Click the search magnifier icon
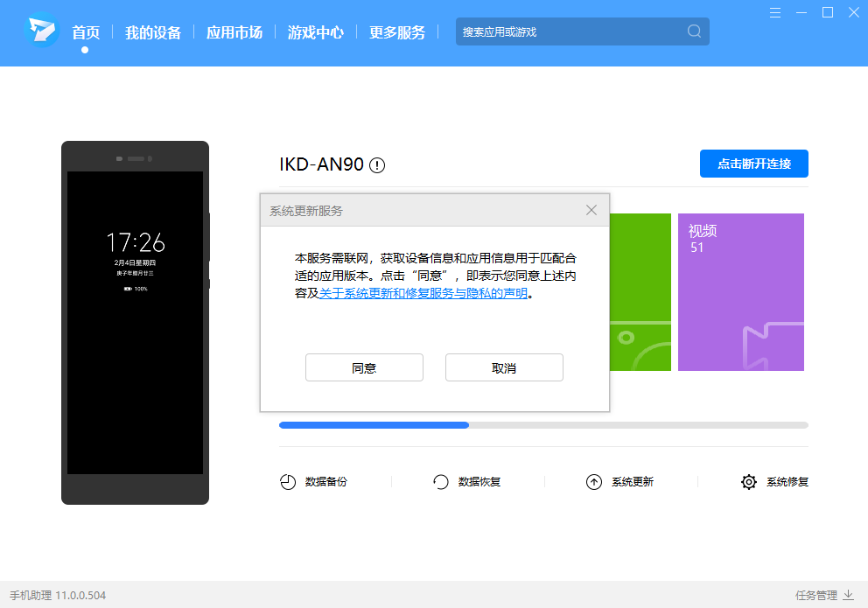 coord(694,31)
